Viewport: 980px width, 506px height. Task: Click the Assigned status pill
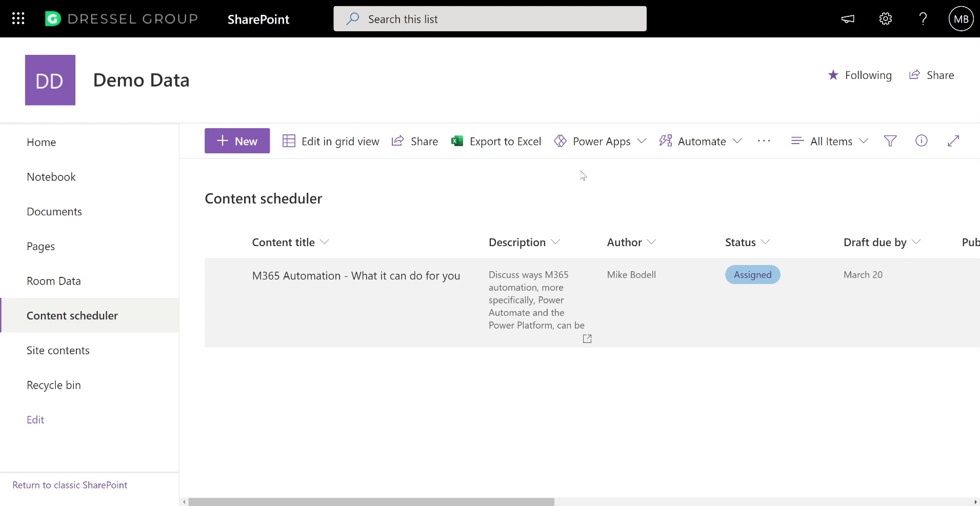752,275
